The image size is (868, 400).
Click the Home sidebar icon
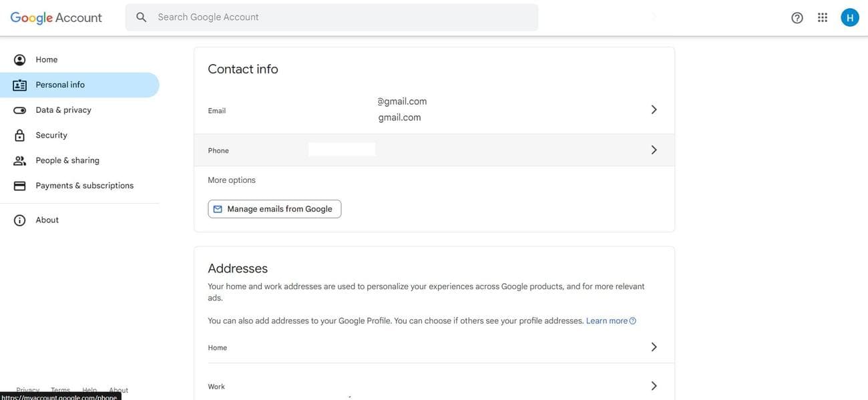20,60
